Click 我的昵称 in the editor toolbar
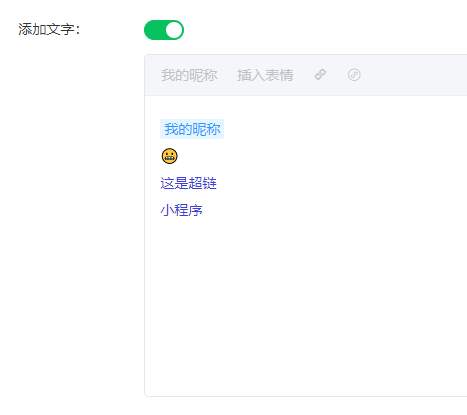Viewport: 467px width, 415px height. [x=189, y=75]
